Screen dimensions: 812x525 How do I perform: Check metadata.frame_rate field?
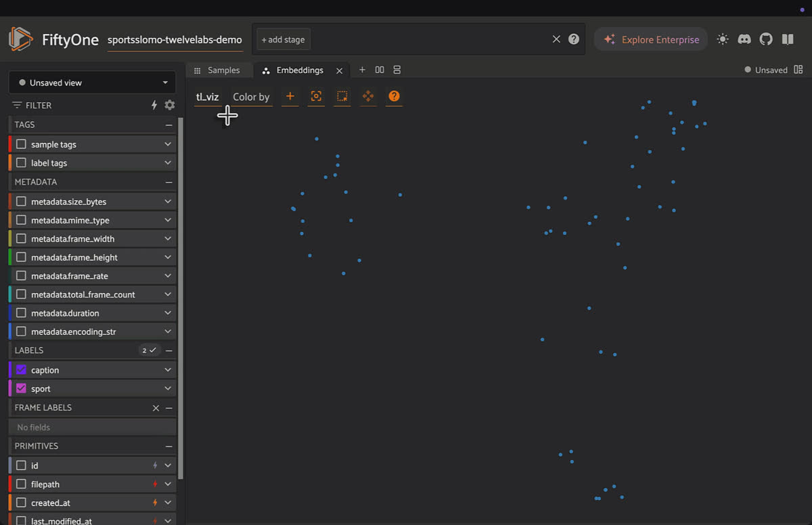click(21, 276)
